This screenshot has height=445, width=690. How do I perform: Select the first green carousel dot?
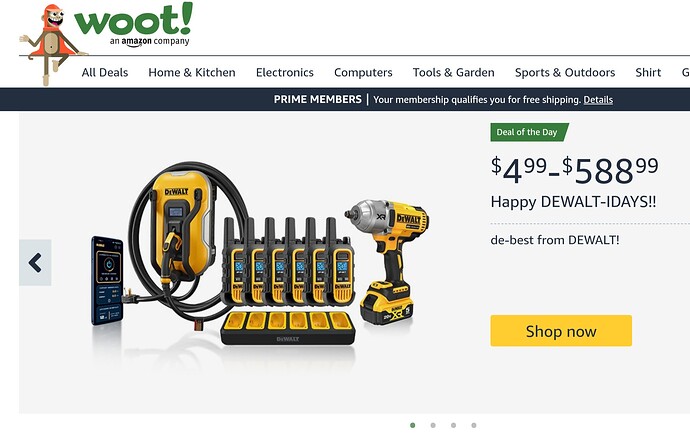(412, 425)
